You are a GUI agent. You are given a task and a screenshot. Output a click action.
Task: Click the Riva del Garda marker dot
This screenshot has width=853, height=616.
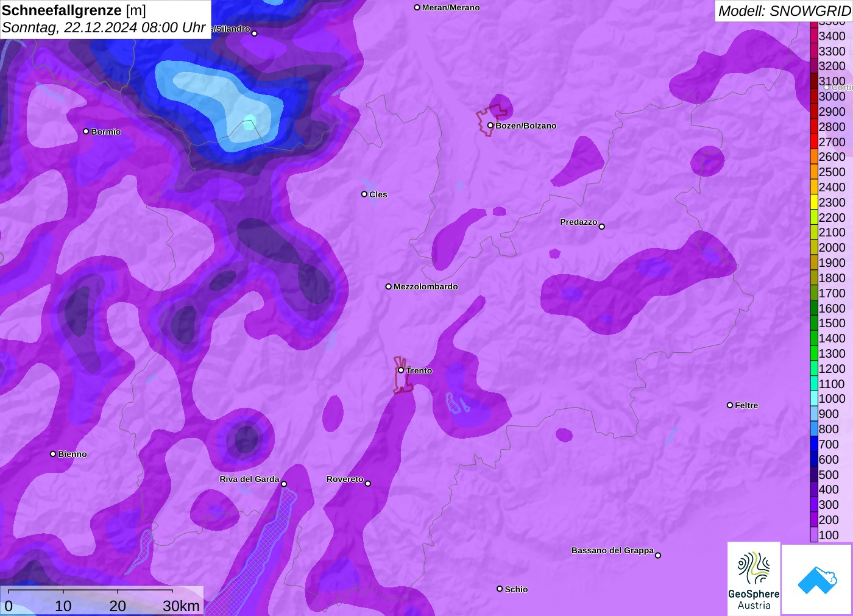[283, 484]
